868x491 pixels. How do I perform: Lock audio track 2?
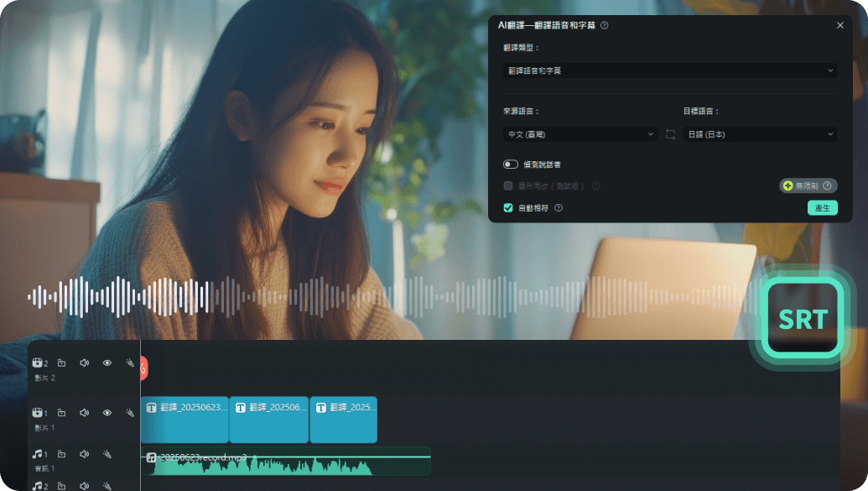tap(61, 486)
